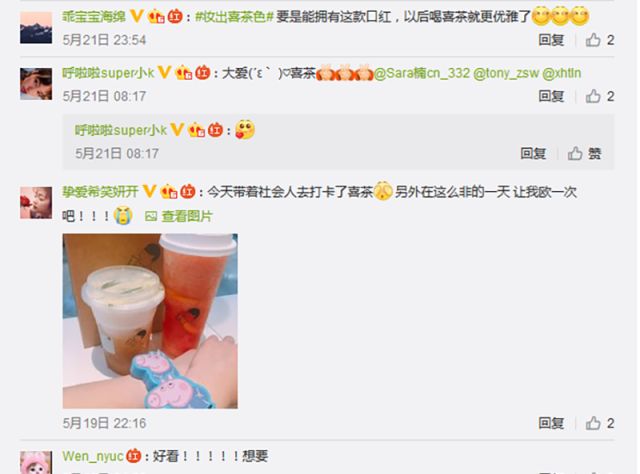Click 回复 on the 5月21日 08:17 comment
The height and width of the screenshot is (474, 640).
[551, 96]
